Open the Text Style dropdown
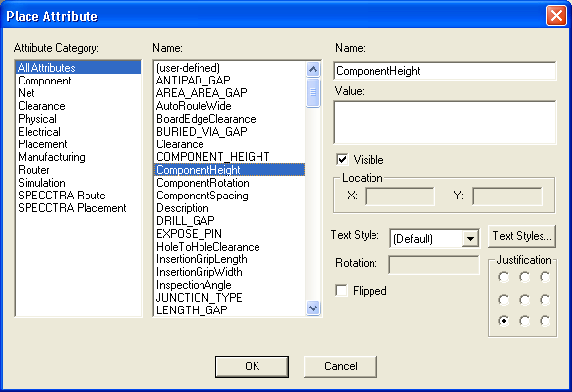This screenshot has width=572, height=392. point(470,239)
